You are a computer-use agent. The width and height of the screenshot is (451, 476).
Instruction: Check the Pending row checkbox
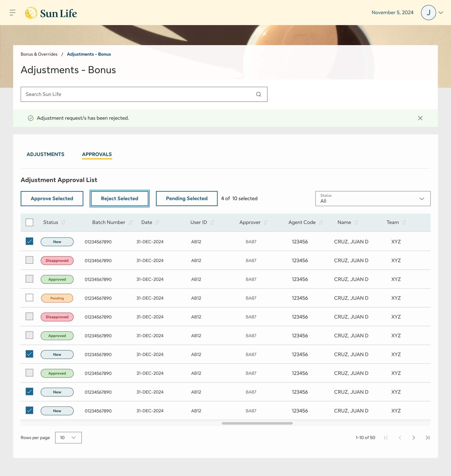(x=29, y=298)
